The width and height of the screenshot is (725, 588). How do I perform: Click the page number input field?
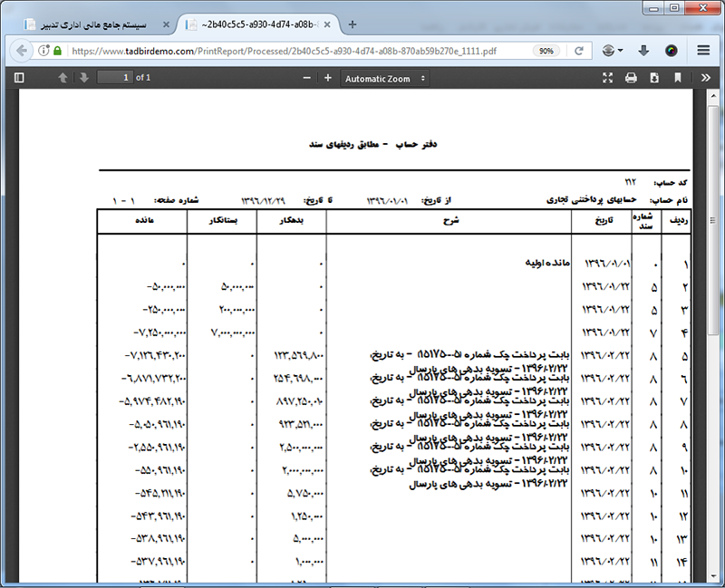114,78
